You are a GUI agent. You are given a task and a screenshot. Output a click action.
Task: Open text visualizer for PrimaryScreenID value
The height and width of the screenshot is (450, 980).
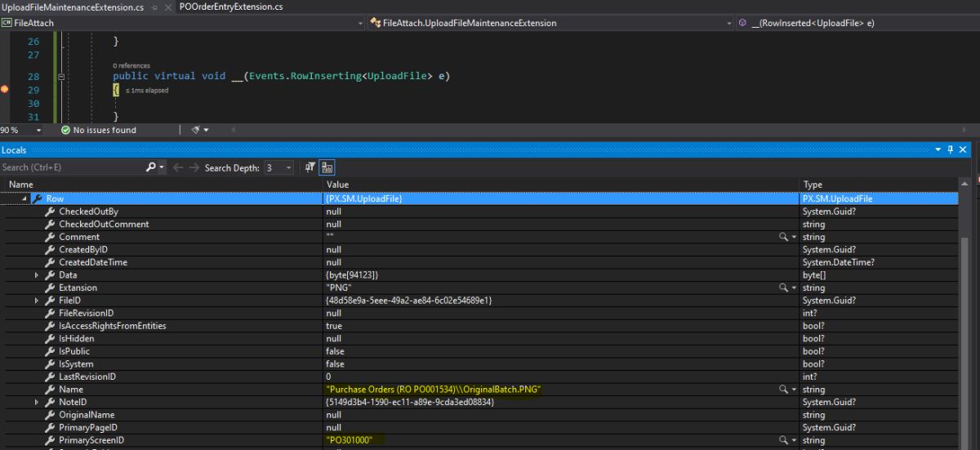point(784,440)
